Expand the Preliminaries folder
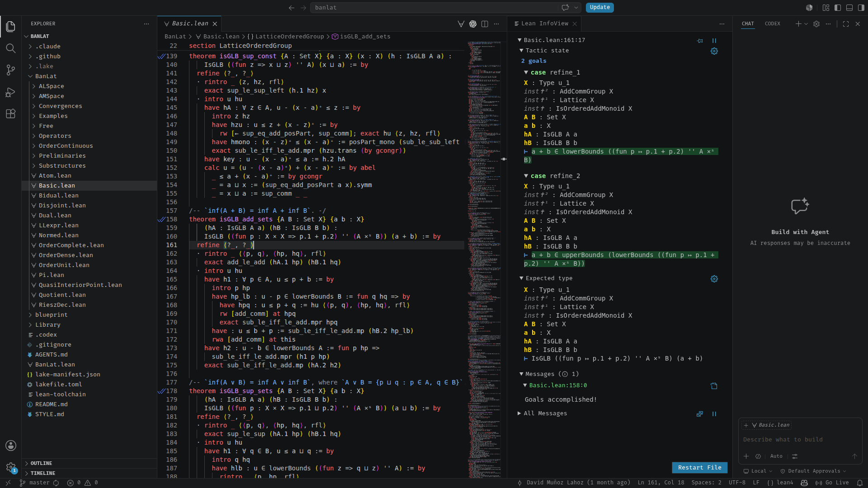This screenshot has height=488, width=868. pyautogui.click(x=89, y=156)
